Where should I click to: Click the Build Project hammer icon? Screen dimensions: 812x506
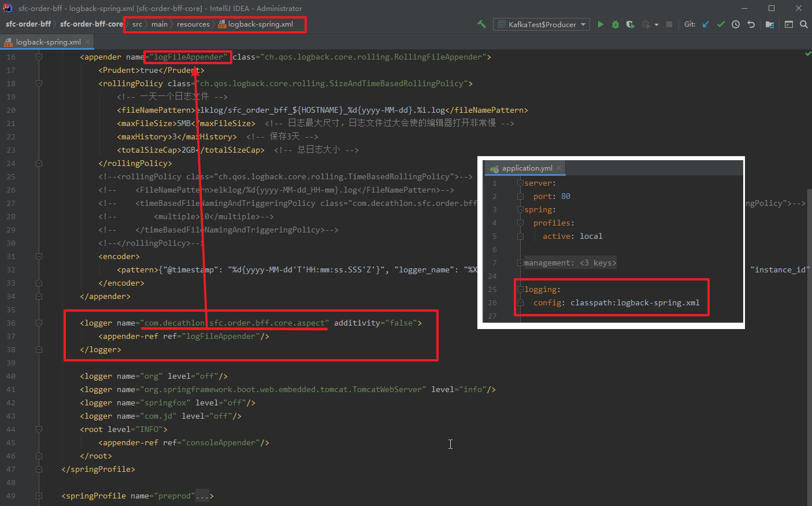point(481,24)
